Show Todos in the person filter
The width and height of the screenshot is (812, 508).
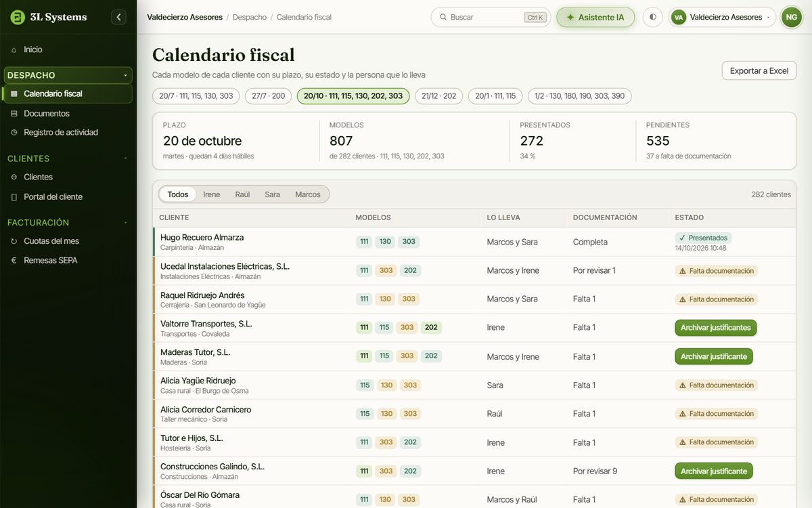tap(178, 194)
